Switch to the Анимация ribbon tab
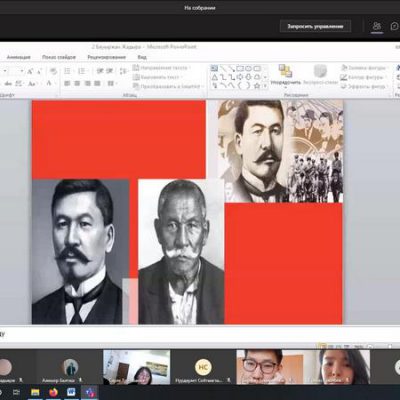 pyautogui.click(x=19, y=57)
